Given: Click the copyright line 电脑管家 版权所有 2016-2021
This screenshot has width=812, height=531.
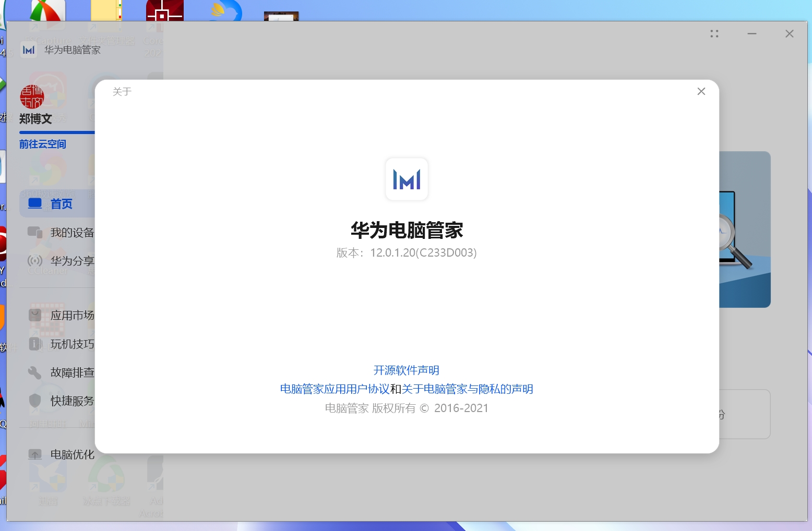Looking at the screenshot, I should [407, 408].
